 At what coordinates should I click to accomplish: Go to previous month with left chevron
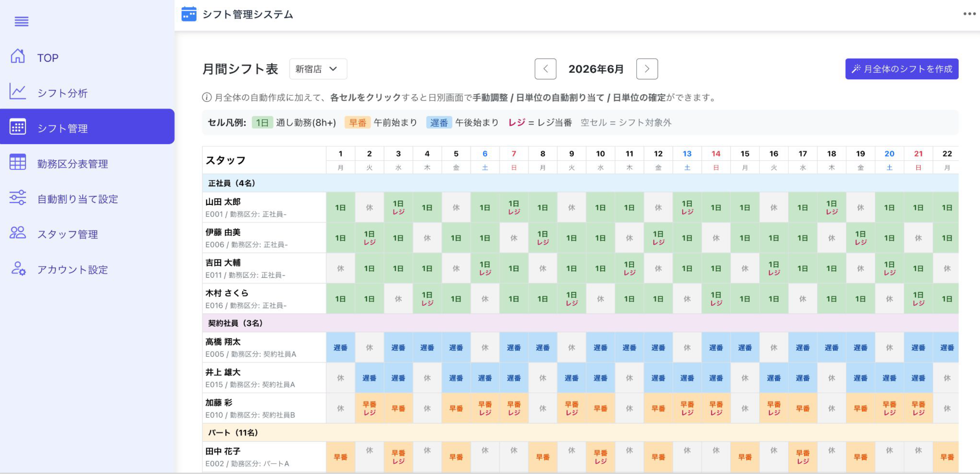click(x=545, y=69)
